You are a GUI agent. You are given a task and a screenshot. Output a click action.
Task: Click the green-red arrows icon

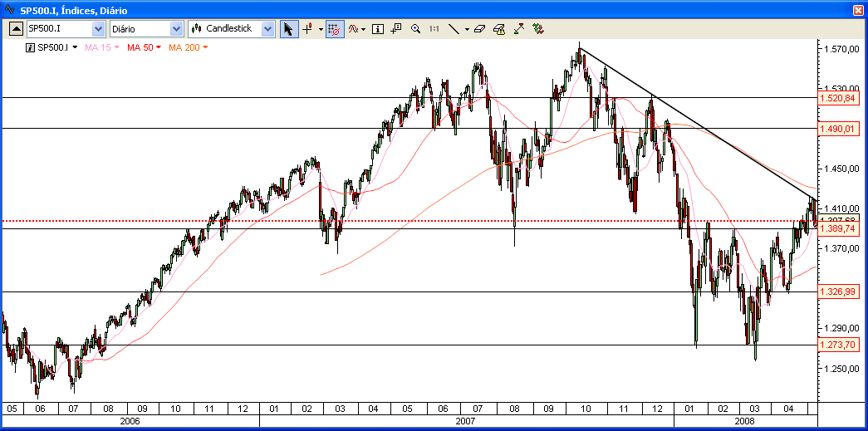(x=538, y=29)
